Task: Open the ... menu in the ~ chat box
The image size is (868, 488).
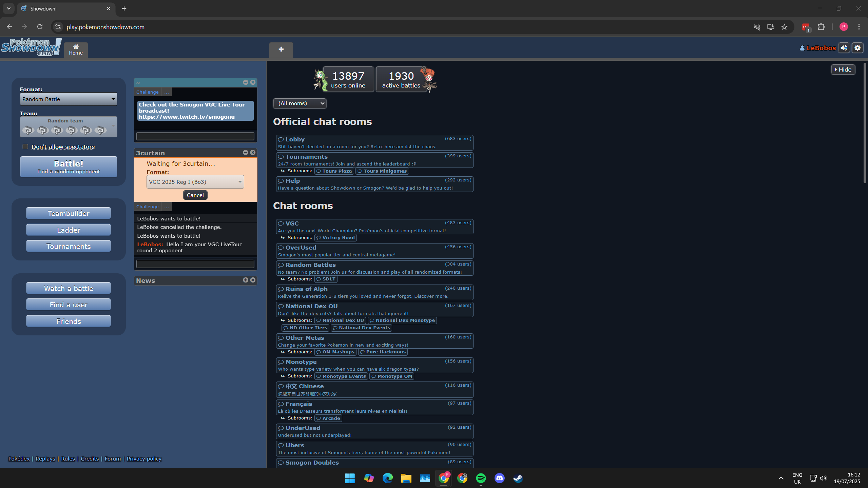Action: (x=167, y=92)
